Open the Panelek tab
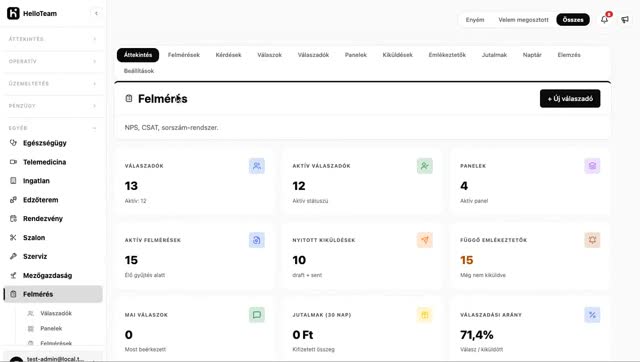Screen dimensions: 640x362 [356, 55]
